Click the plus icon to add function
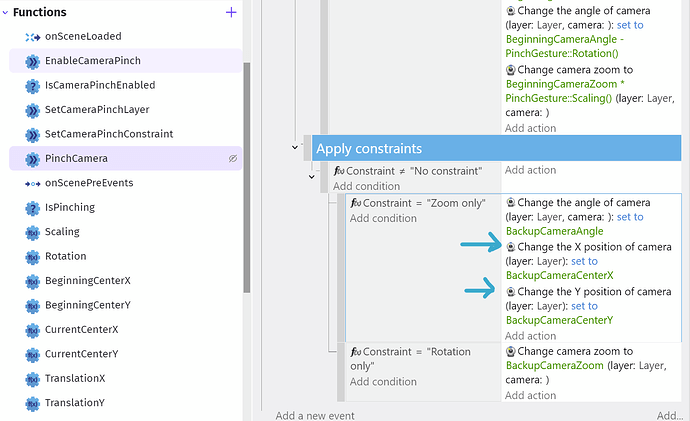 click(231, 12)
